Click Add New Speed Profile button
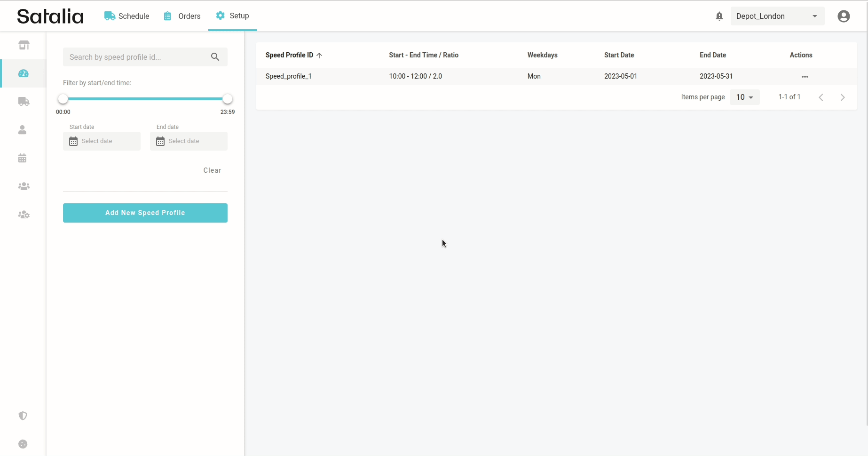 (145, 213)
